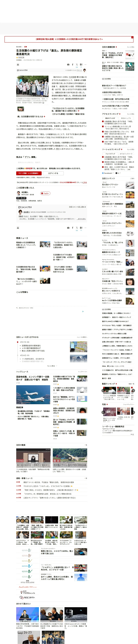Image resolution: width=138 pixels, height=644 pixels.
Task: Open 国産哨戒機、エンジン不調 top news headline
Action: (33, 378)
